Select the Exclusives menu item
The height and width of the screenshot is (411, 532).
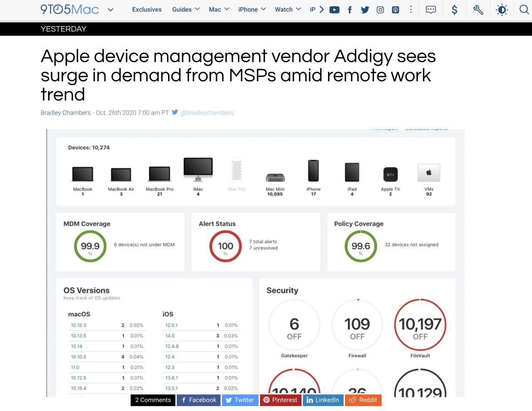147,9
